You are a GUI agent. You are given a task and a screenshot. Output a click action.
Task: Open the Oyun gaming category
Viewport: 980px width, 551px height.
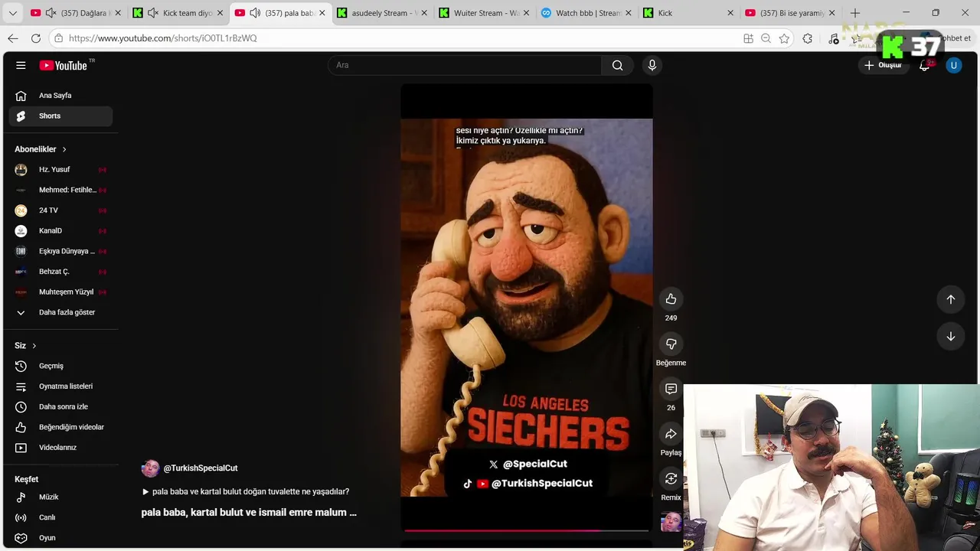coord(61,538)
